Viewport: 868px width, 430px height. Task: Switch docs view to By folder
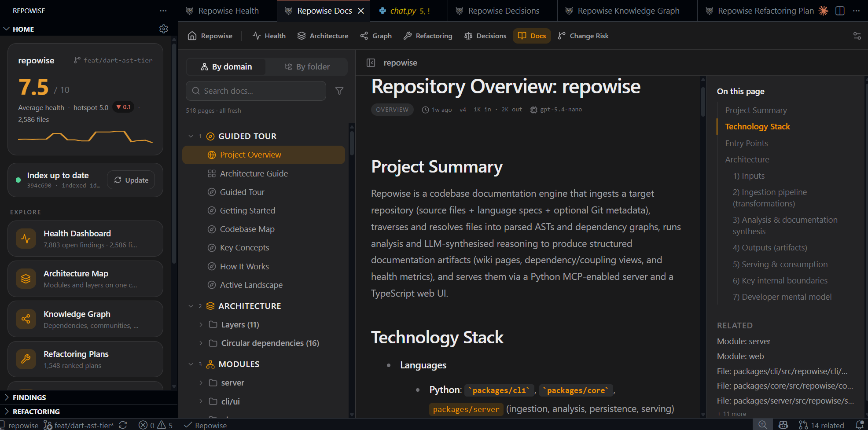(307, 66)
